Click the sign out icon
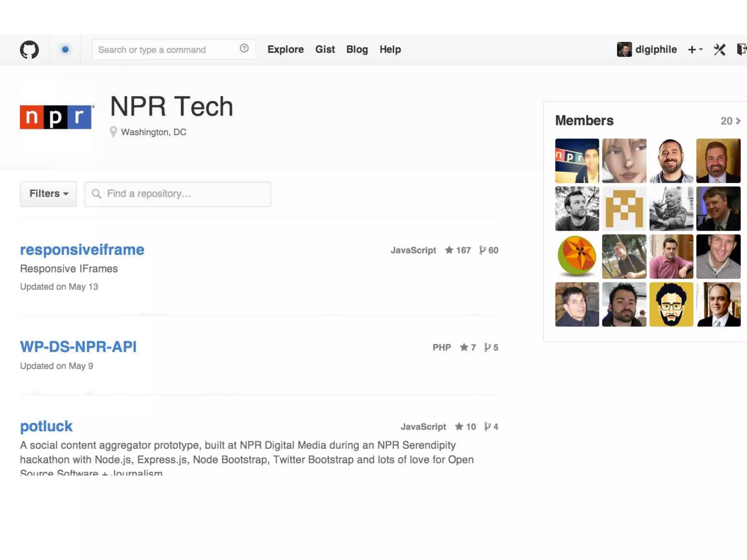The height and width of the screenshot is (560, 747). (742, 50)
